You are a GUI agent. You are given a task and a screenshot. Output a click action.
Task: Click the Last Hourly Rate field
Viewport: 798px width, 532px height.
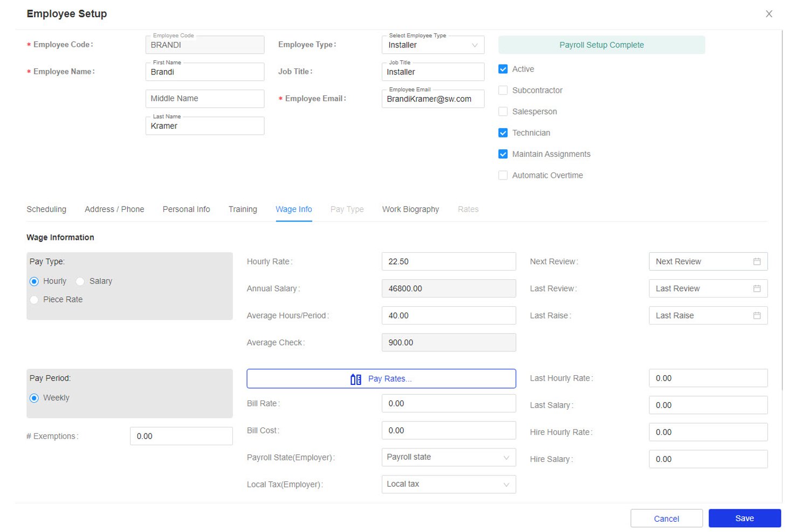click(708, 378)
